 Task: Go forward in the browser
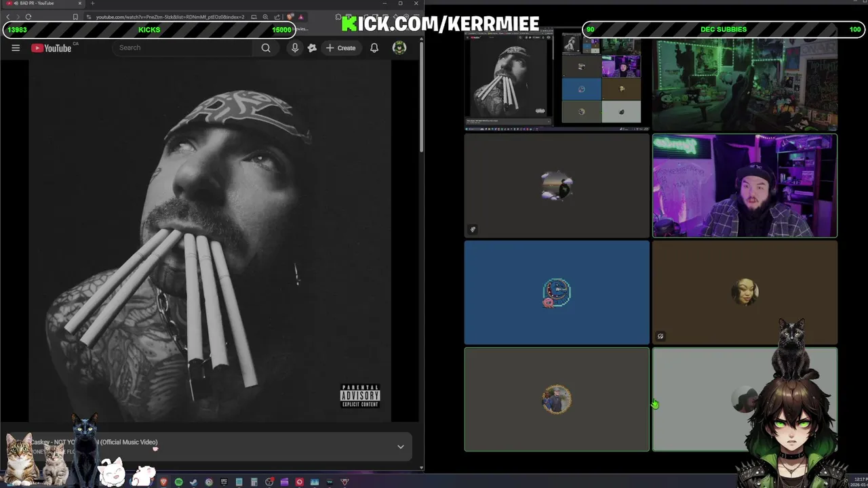pos(18,16)
